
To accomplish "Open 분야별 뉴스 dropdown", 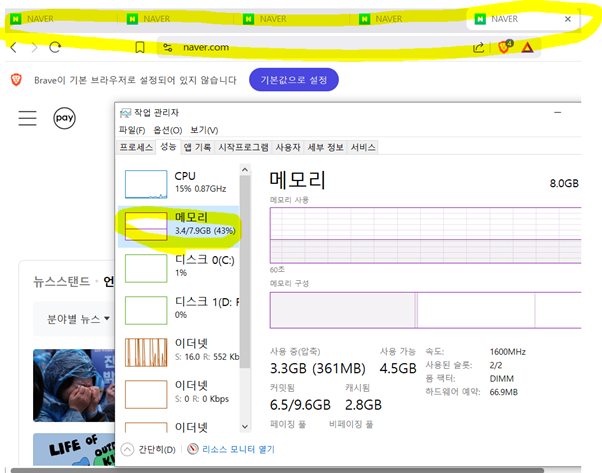I will click(x=78, y=319).
